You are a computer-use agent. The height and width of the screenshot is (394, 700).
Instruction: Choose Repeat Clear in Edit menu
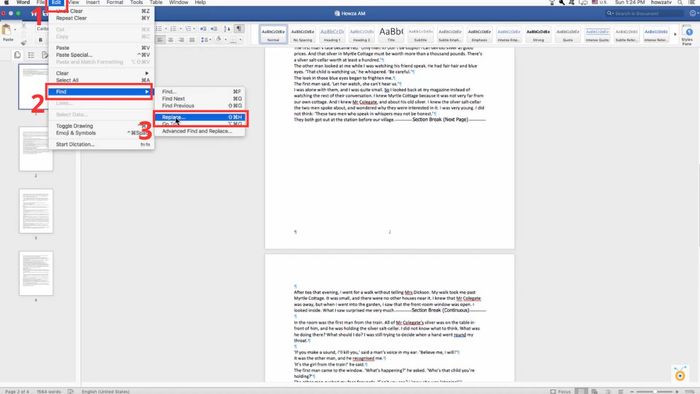pyautogui.click(x=101, y=18)
